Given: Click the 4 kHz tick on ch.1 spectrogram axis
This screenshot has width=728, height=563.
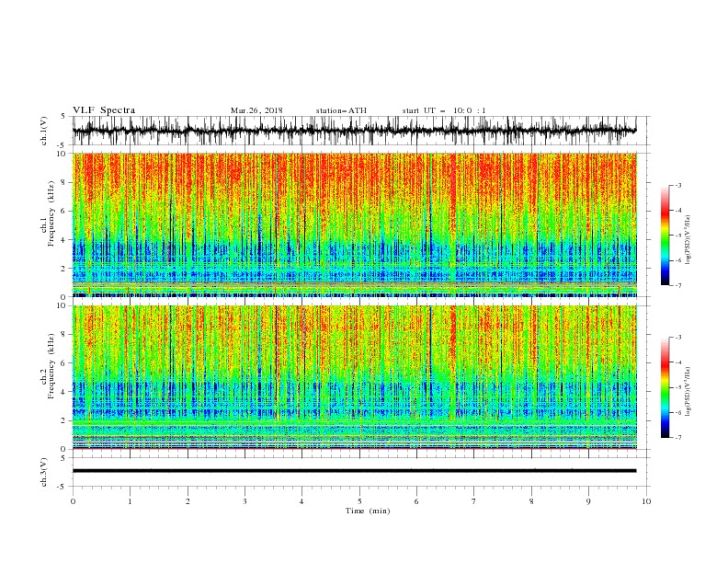Looking at the screenshot, I should (x=64, y=240).
